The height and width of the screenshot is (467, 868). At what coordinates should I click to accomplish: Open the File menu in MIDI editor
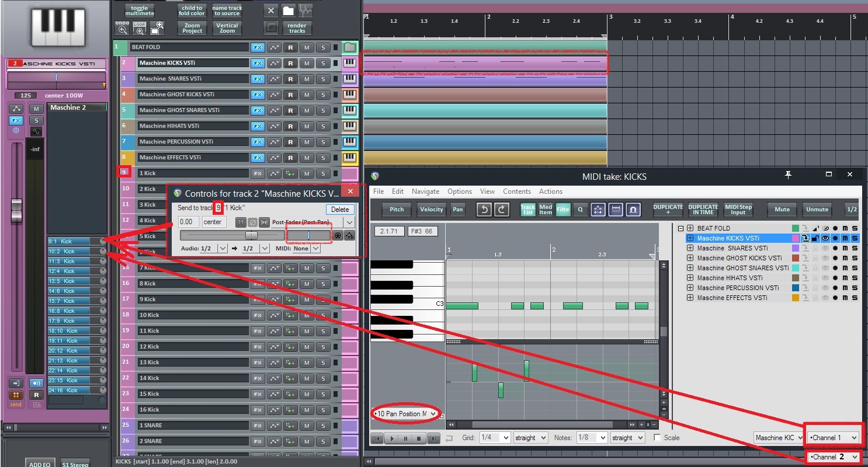pos(379,191)
